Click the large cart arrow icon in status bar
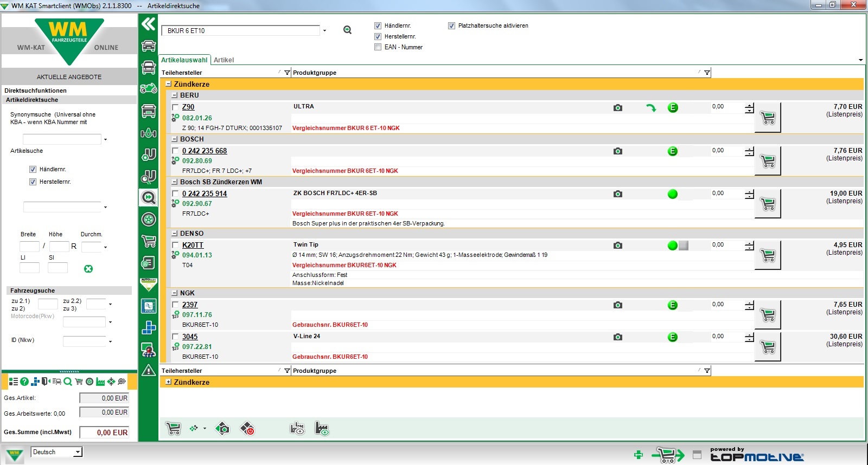The height and width of the screenshot is (465, 868). [x=668, y=454]
